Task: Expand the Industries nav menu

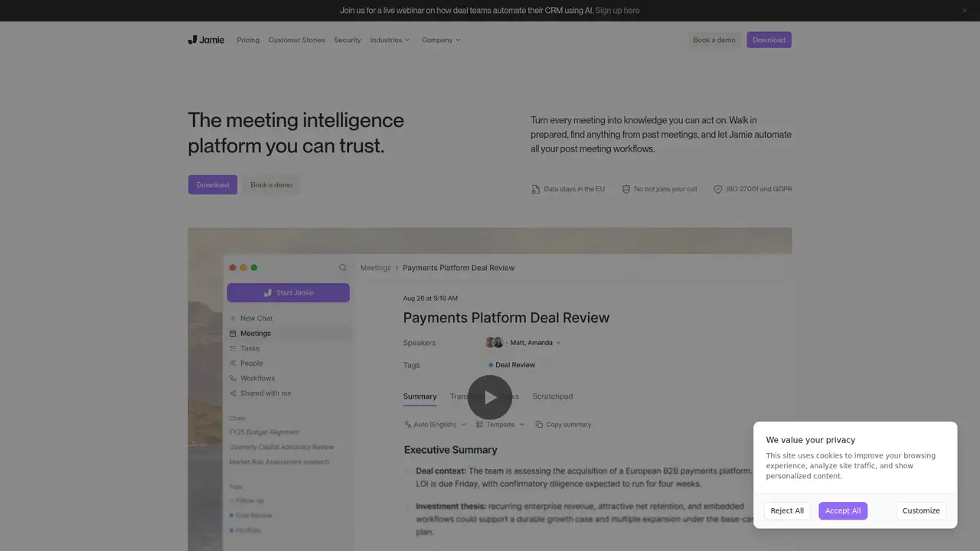Action: [390, 40]
